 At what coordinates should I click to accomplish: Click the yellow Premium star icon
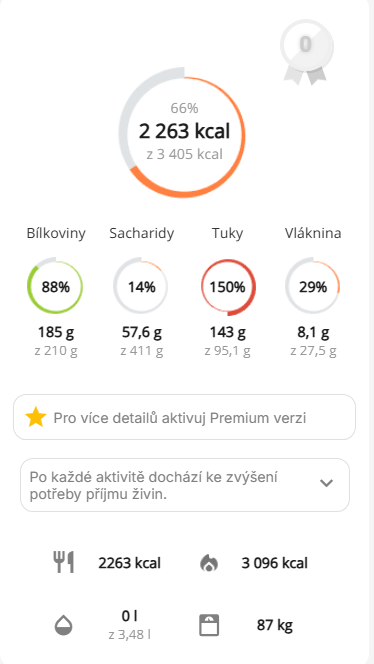click(x=36, y=418)
